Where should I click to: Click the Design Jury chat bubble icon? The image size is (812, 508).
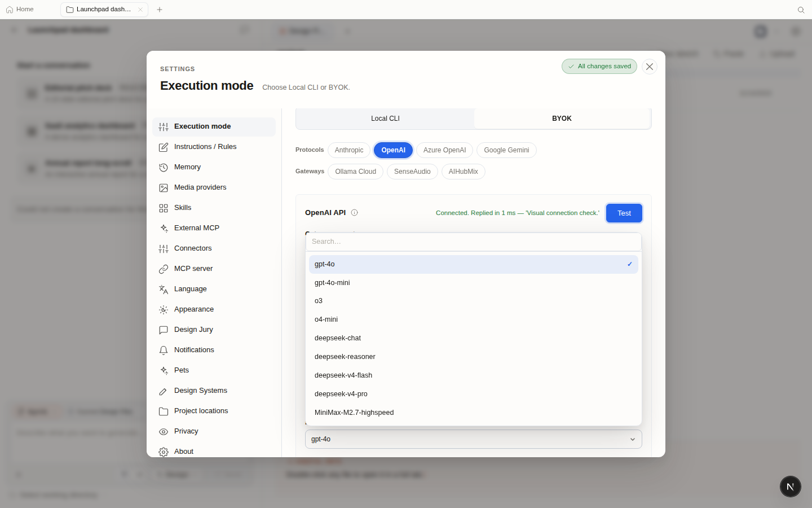[x=164, y=330]
